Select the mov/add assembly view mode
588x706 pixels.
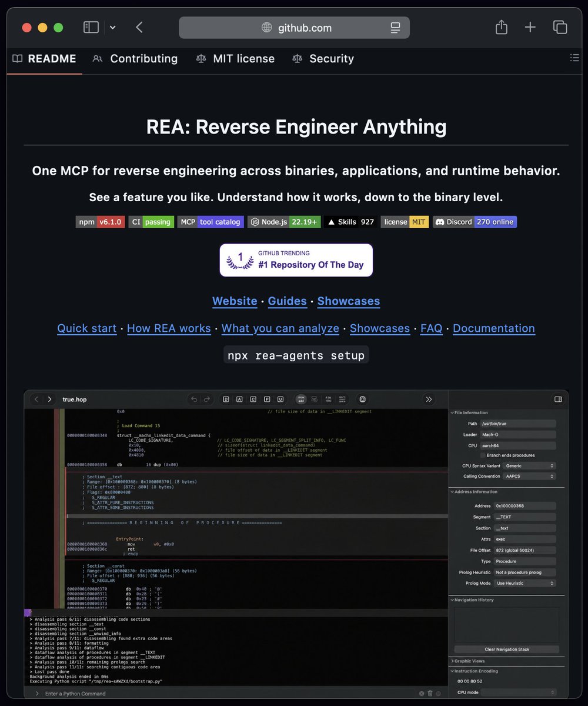pos(300,399)
